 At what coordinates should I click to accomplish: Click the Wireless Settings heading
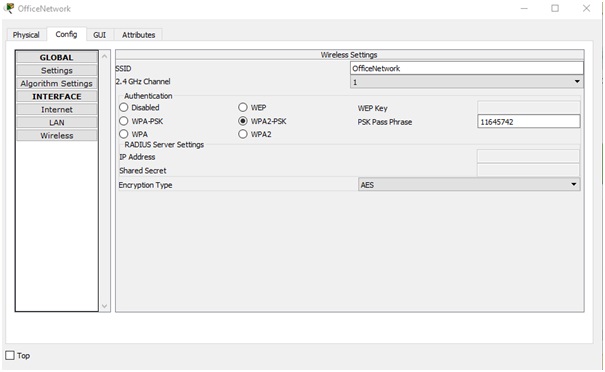[349, 55]
